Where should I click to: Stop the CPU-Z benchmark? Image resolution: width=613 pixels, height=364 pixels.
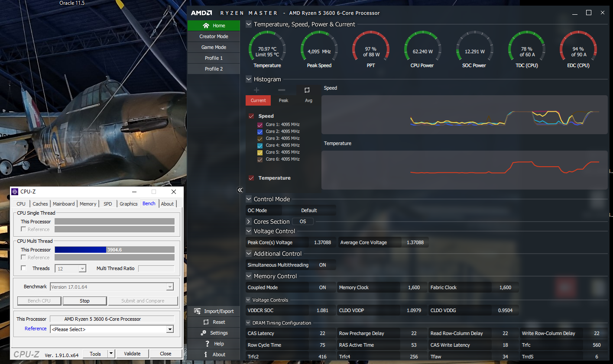tap(84, 301)
